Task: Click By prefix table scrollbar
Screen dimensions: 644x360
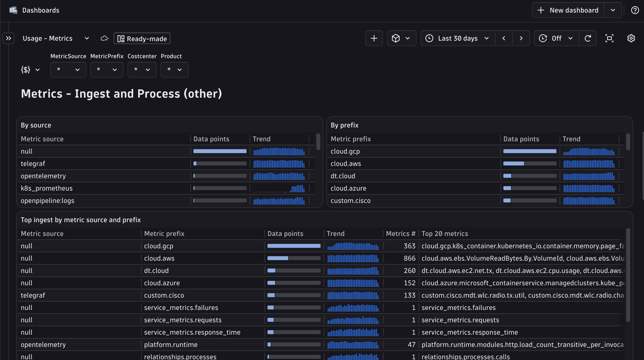Action: coord(628,142)
